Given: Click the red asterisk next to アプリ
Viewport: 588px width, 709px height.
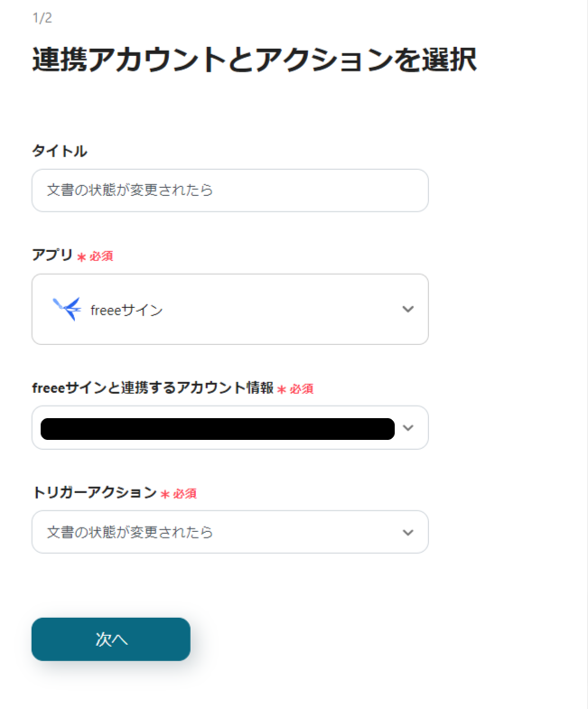Looking at the screenshot, I should click(x=81, y=257).
